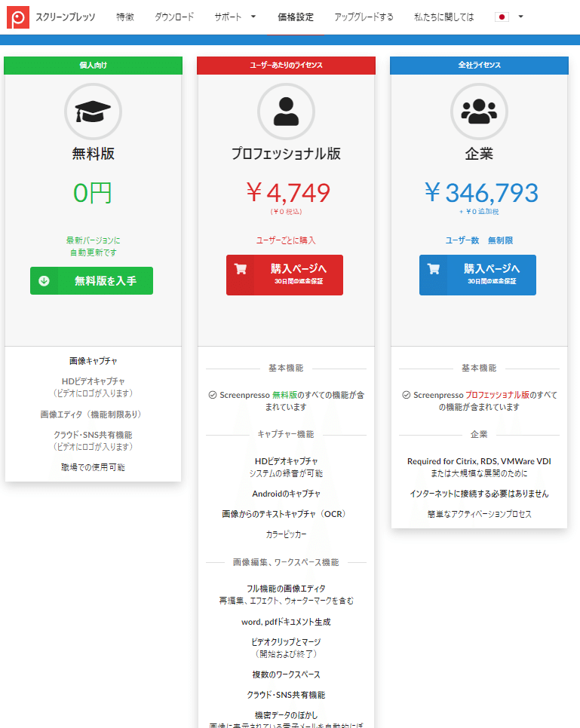Viewport: 580px width, 728px height.
Task: Click the checkmark icon beside Screenpresso 無料版
Action: [x=213, y=395]
